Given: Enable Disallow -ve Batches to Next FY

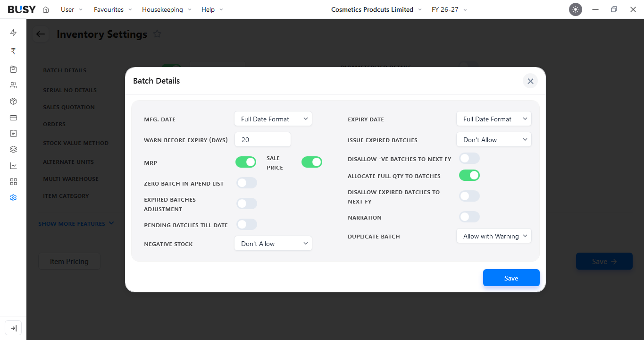Looking at the screenshot, I should pyautogui.click(x=469, y=159).
